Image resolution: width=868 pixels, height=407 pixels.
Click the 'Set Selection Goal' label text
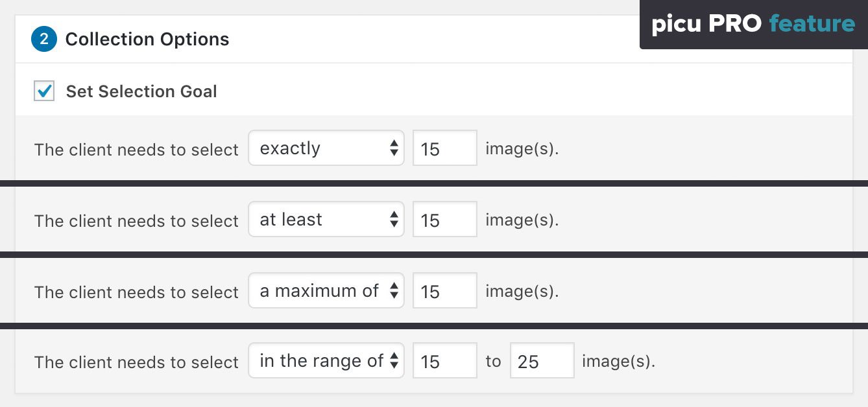[x=141, y=91]
